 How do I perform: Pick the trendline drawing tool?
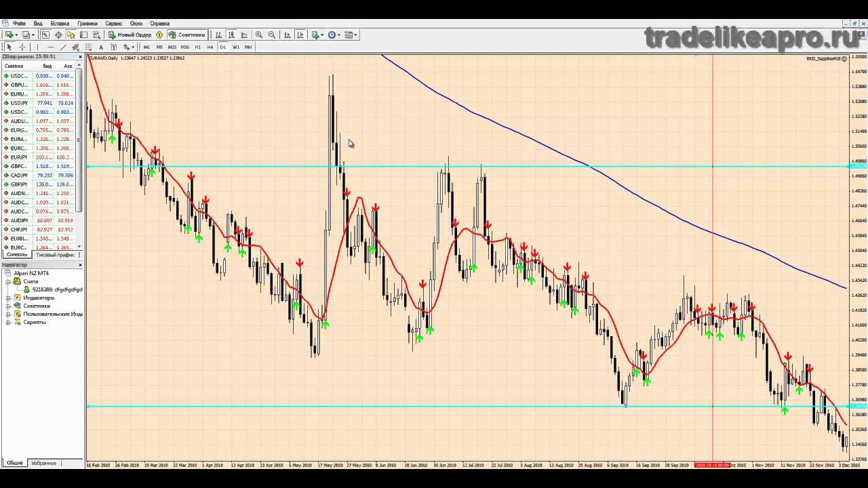pos(63,47)
